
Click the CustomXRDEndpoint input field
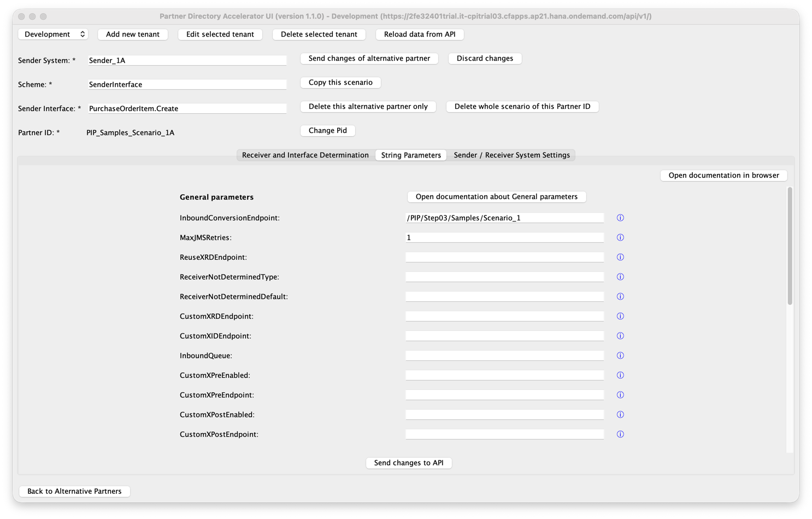click(x=505, y=316)
